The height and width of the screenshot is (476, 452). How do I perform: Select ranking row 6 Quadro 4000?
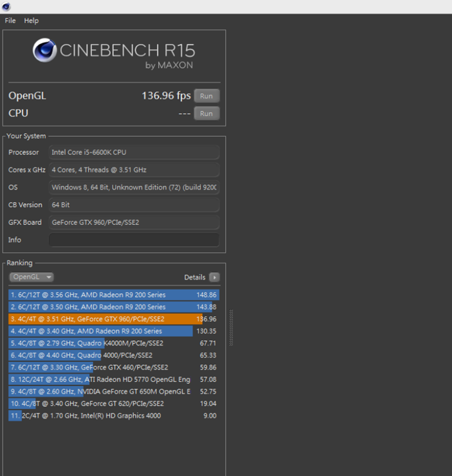114,355
